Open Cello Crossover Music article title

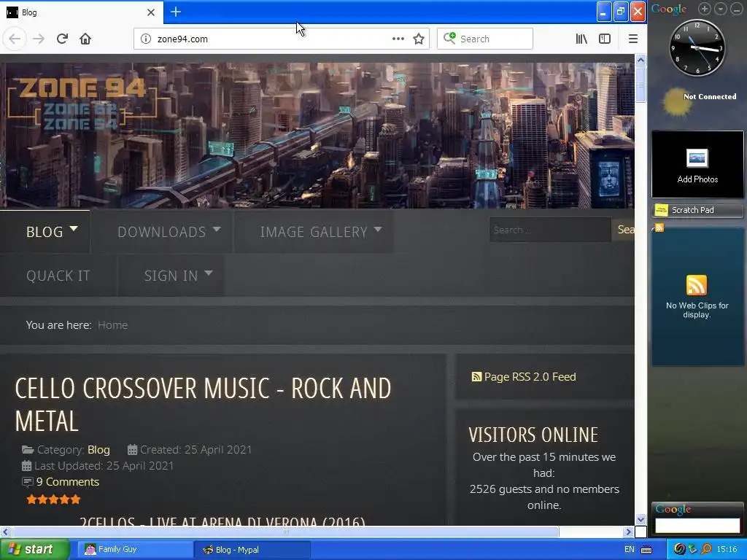(x=204, y=405)
